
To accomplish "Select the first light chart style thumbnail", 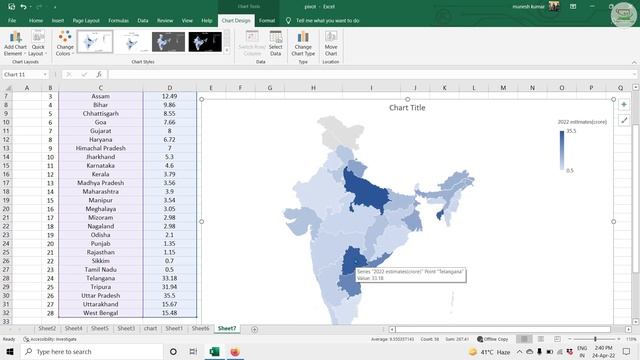I will [95, 42].
